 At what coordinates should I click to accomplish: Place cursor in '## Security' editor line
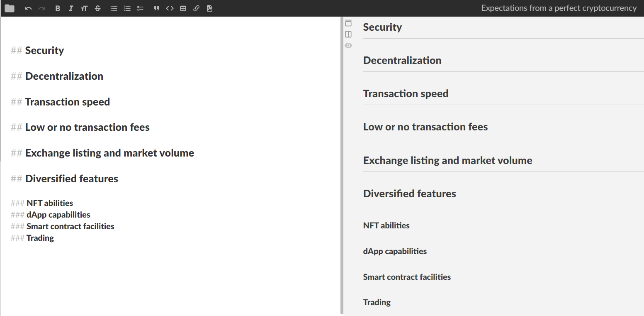tap(37, 50)
